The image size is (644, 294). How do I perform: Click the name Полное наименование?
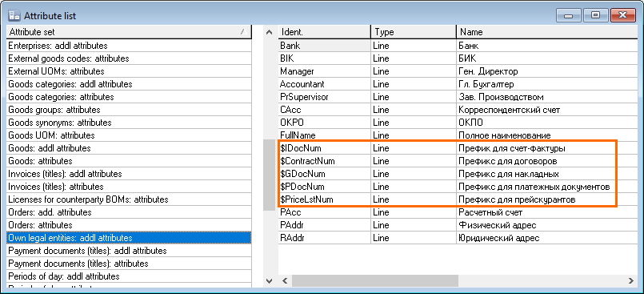[x=504, y=135]
